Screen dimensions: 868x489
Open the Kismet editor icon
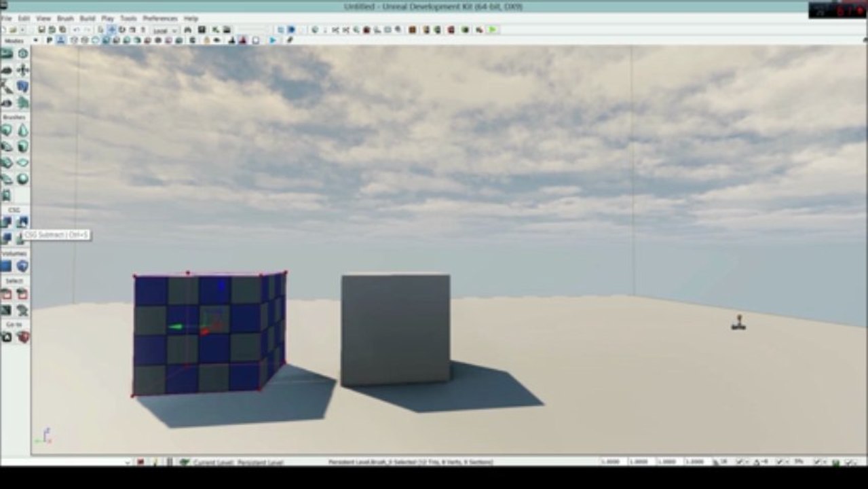pos(214,30)
